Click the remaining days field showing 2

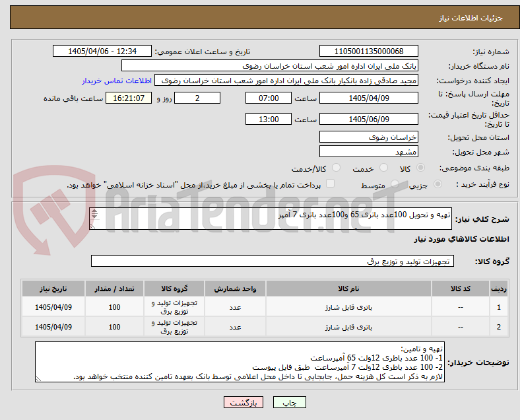197,98
